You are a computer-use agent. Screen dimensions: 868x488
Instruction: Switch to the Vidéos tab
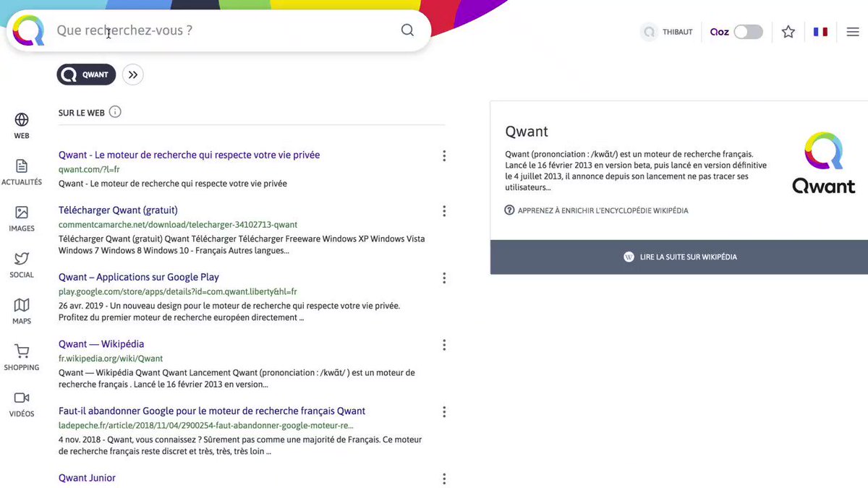22,403
